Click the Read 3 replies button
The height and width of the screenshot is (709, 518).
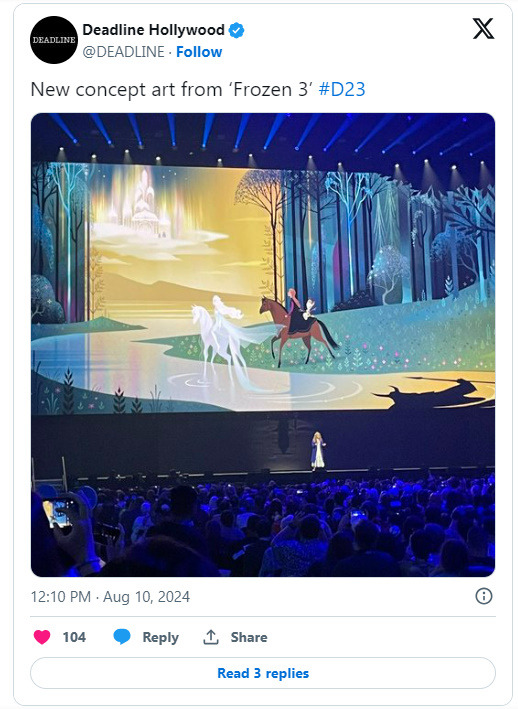point(263,673)
